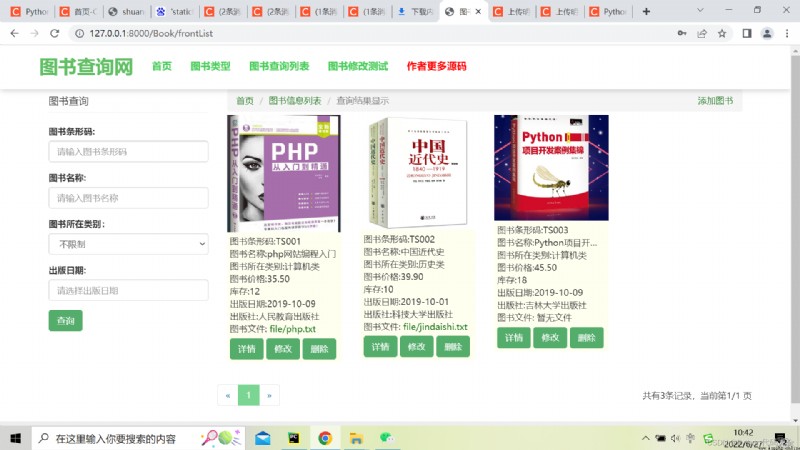
Task: Click the 图书查询网 site logo
Action: [86, 67]
